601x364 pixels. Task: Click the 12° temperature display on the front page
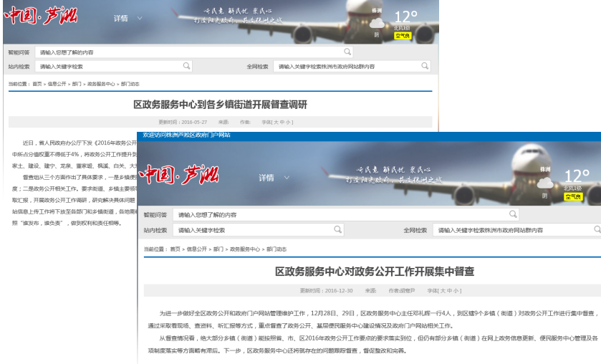[576, 176]
